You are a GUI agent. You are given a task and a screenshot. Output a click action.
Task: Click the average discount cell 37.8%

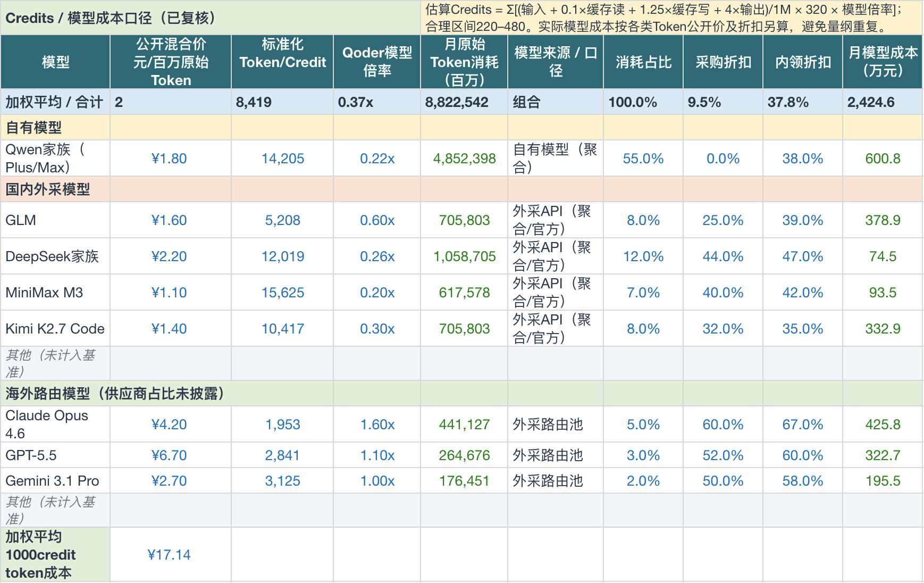click(803, 102)
